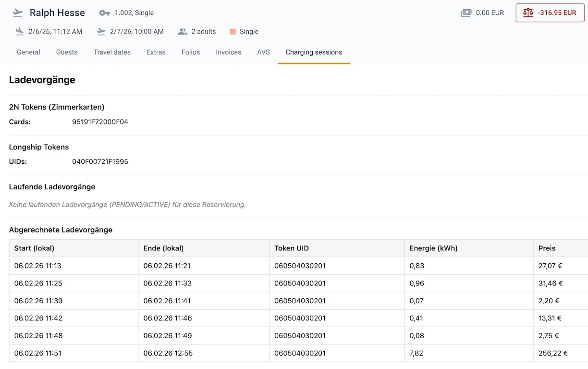Switch to the Folios tab

point(190,52)
